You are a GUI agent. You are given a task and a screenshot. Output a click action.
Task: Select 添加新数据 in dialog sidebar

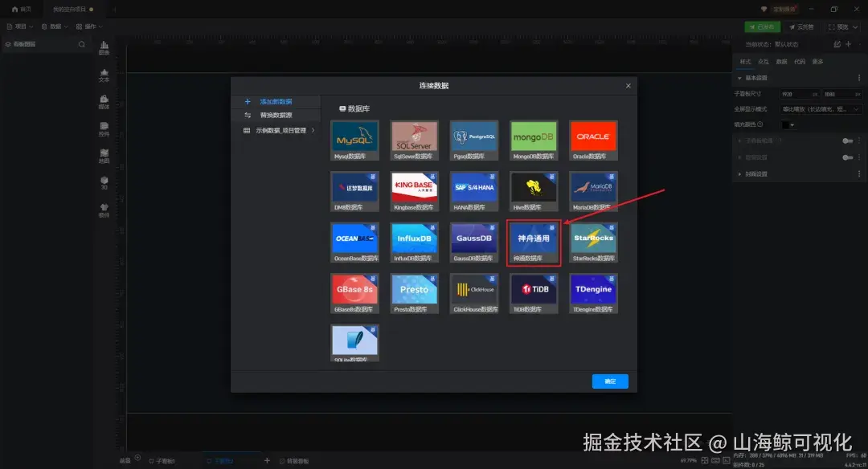[x=276, y=102]
